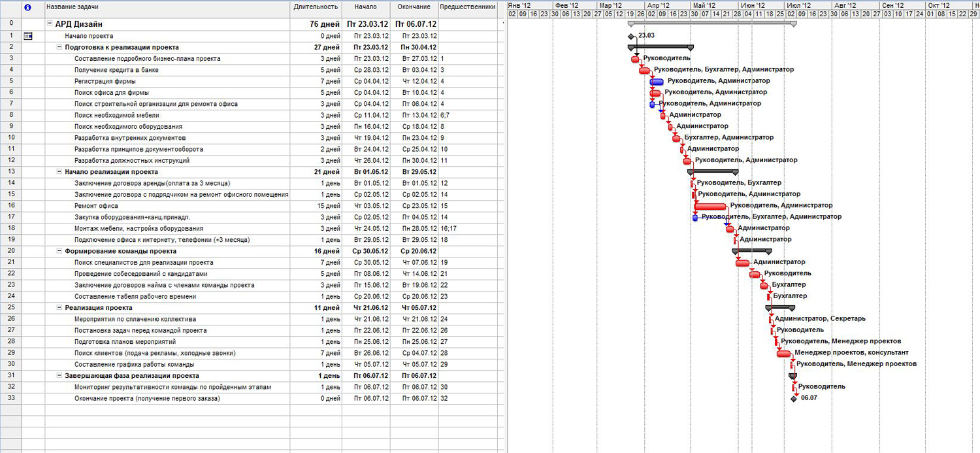This screenshot has height=453, width=980.
Task: Collapse Формирование команды проекта group
Action: 59,251
